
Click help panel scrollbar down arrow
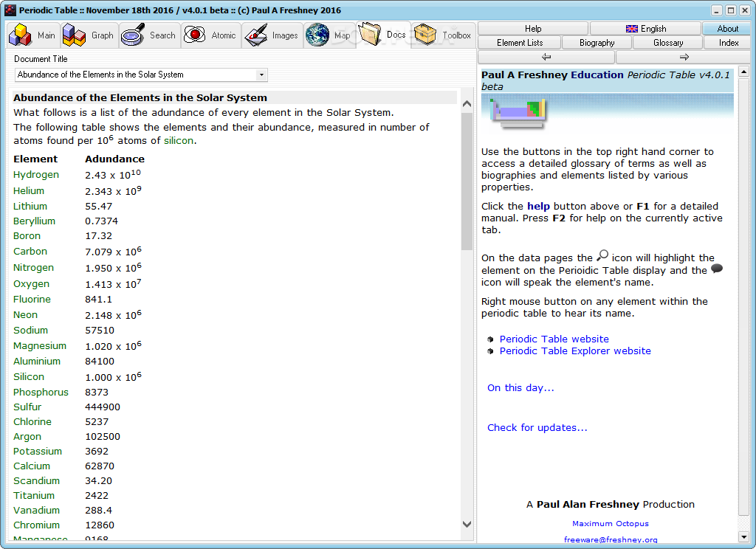coord(743,536)
